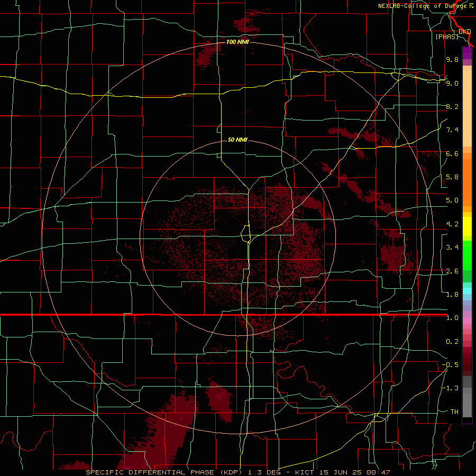Screen dimensions: 476x476
Task: Pick the cyan band of the color bar
Action: click(467, 291)
